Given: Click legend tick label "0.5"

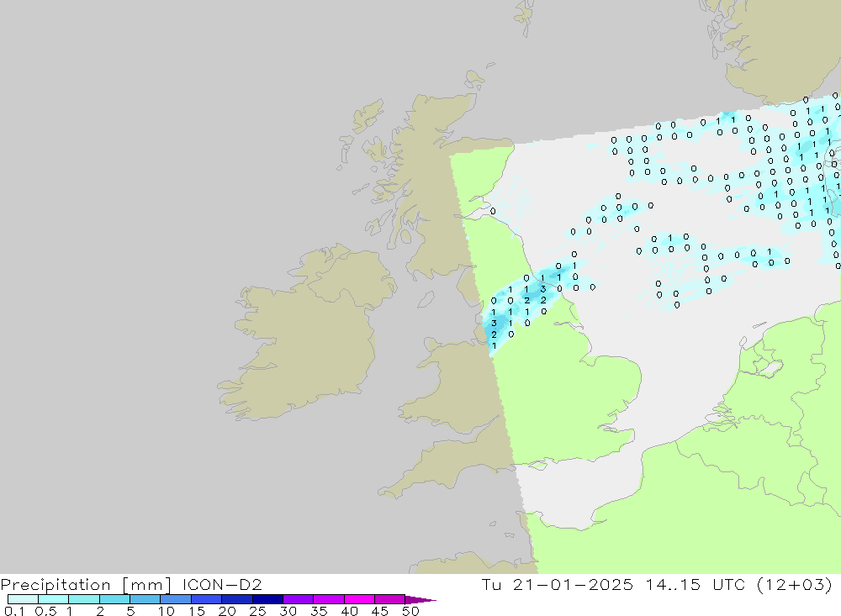Looking at the screenshot, I should pos(45,611).
